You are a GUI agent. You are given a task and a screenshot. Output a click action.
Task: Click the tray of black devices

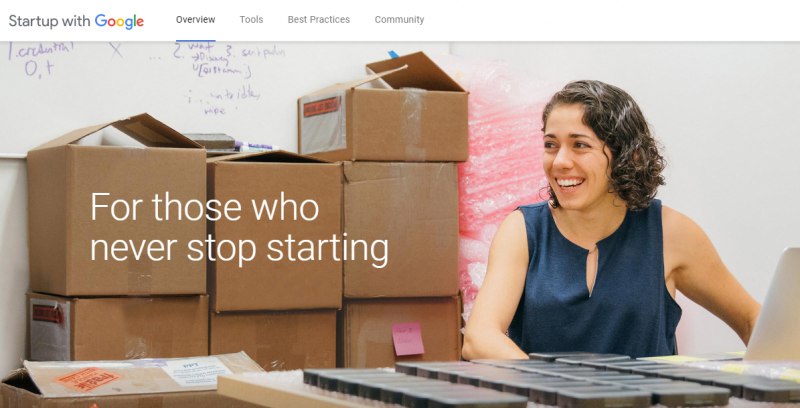pos(551,380)
